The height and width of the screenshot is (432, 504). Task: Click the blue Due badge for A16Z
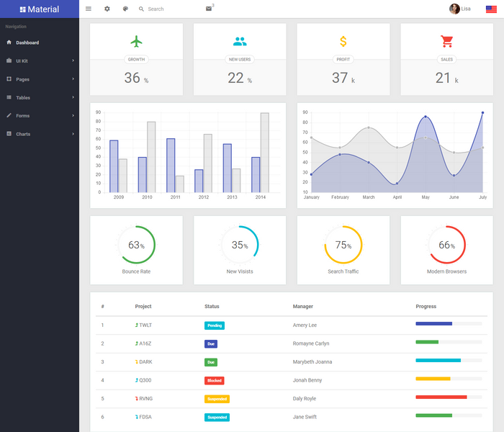pos(211,344)
